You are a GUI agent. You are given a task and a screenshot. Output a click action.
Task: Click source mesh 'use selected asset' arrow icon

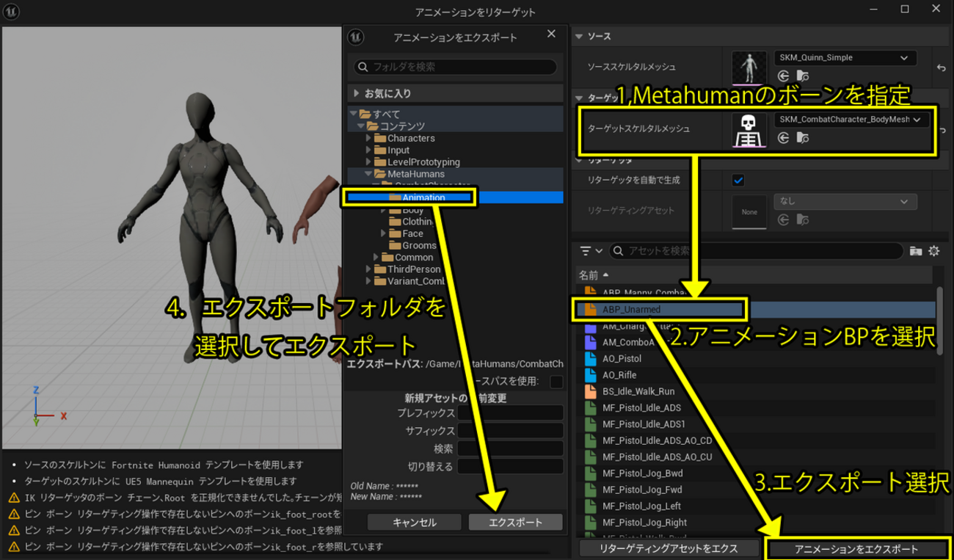click(x=783, y=75)
